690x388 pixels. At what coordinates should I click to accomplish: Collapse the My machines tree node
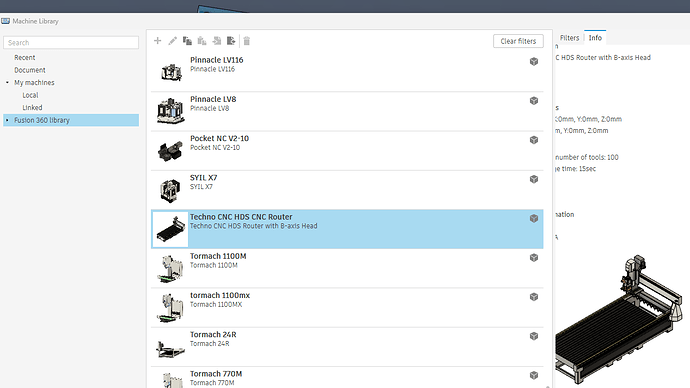pos(7,83)
